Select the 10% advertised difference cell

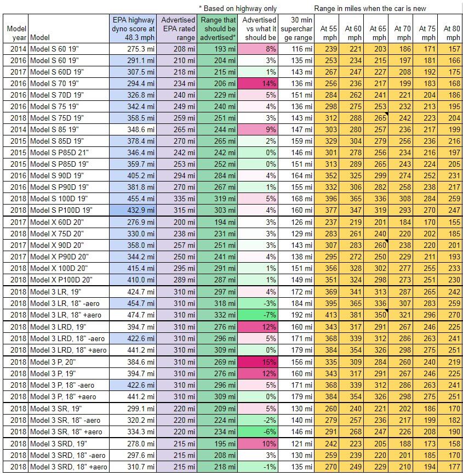pyautogui.click(x=258, y=444)
